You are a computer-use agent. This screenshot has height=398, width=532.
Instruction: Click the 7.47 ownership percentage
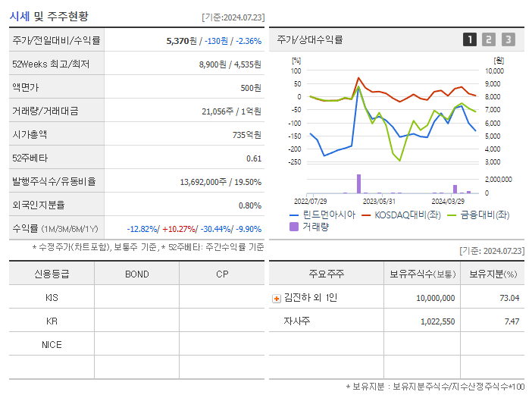click(512, 321)
